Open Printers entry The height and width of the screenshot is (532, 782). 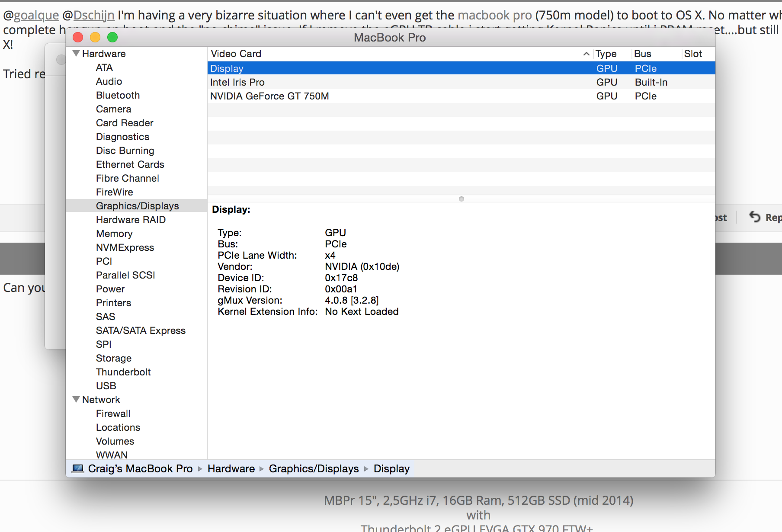click(x=113, y=303)
